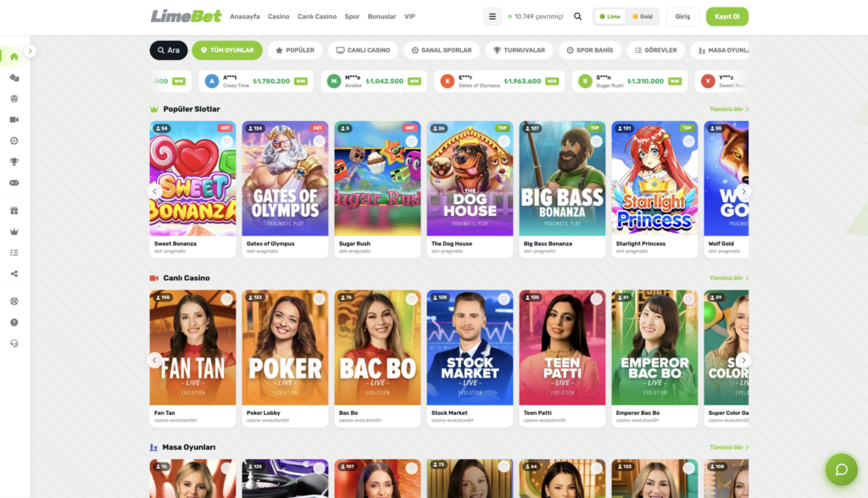This screenshot has width=868, height=498.
Task: Select the poker chip sidebar icon below dice
Action: coord(14,98)
